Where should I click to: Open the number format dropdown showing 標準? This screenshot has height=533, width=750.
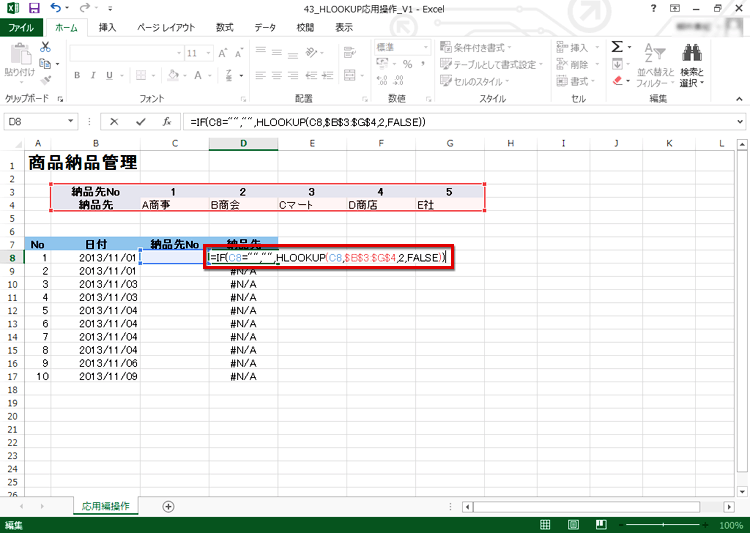(426, 47)
